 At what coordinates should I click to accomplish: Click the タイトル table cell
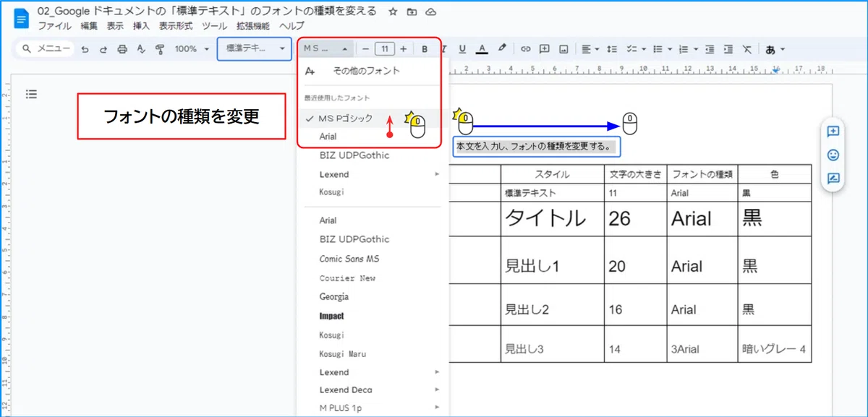coord(553,218)
